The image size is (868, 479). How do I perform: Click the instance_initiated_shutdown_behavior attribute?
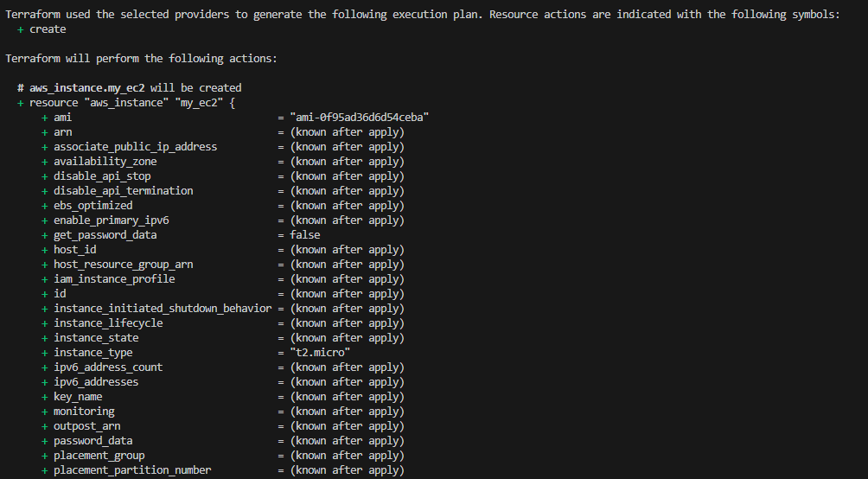(163, 309)
